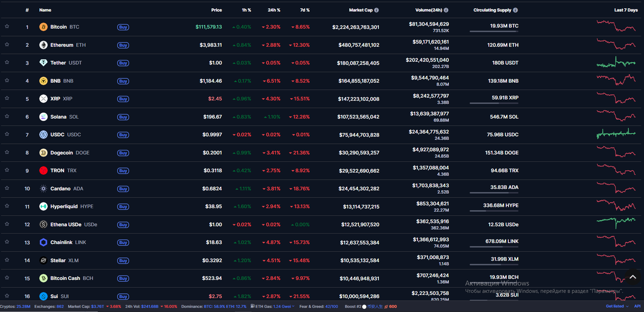Viewport: 644px width, 312px height.
Task: Click the Chainlink hexagon logo
Action: point(43,242)
